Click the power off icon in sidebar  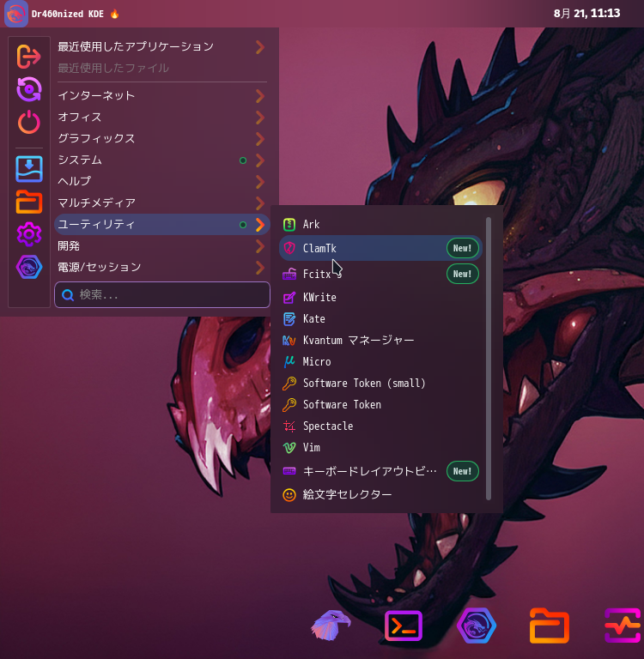pyautogui.click(x=28, y=123)
